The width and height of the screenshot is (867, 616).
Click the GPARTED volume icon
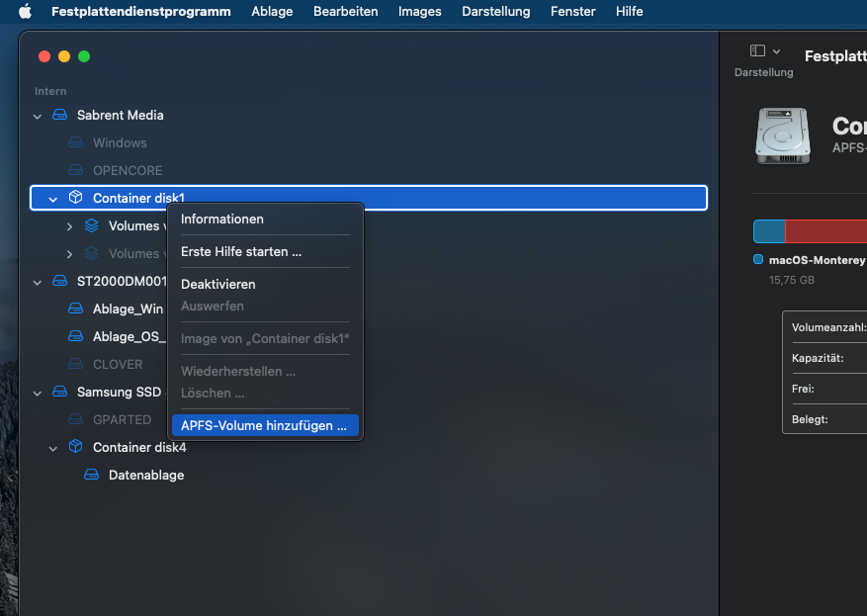pyautogui.click(x=76, y=419)
